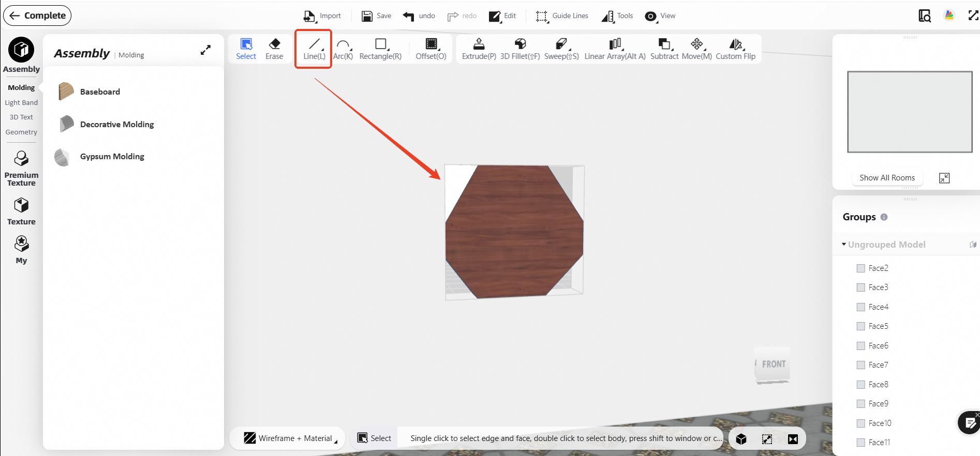Open the My assets section

click(21, 250)
